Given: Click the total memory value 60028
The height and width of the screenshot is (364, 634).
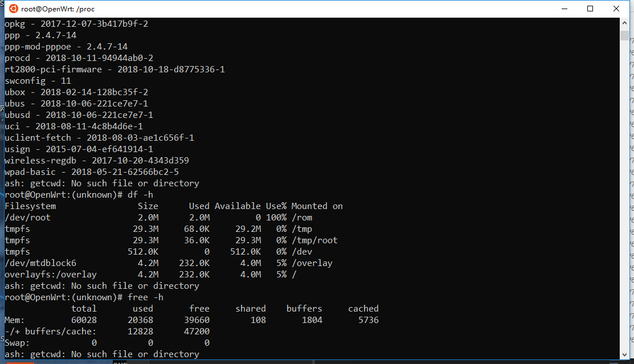Looking at the screenshot, I should (84, 320).
